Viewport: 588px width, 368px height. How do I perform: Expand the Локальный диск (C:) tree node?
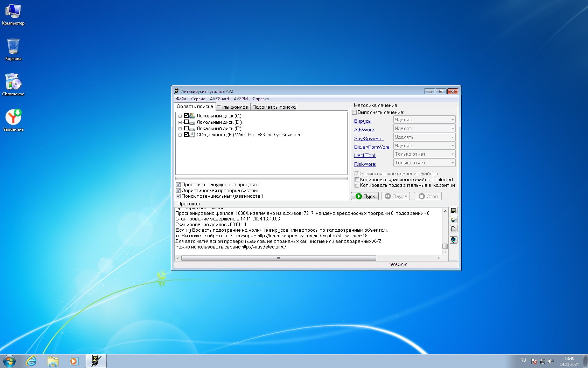pyautogui.click(x=180, y=116)
